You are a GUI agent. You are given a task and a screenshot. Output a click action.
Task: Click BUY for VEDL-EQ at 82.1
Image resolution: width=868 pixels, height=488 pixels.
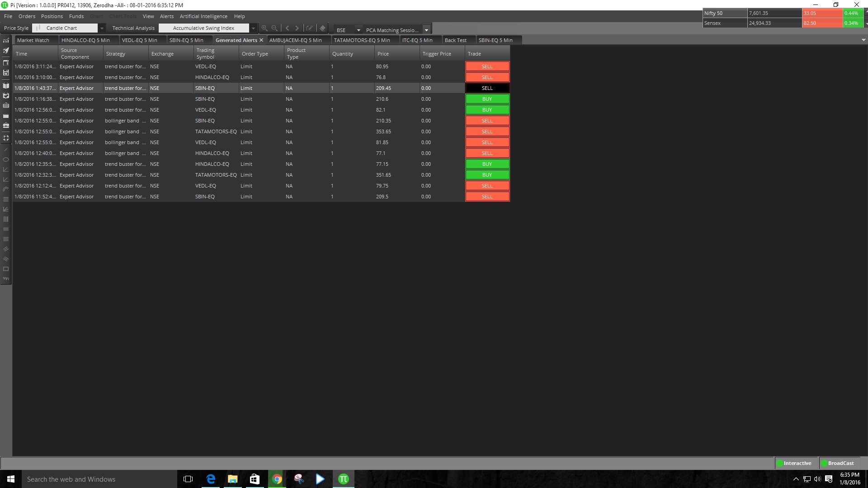pos(487,110)
